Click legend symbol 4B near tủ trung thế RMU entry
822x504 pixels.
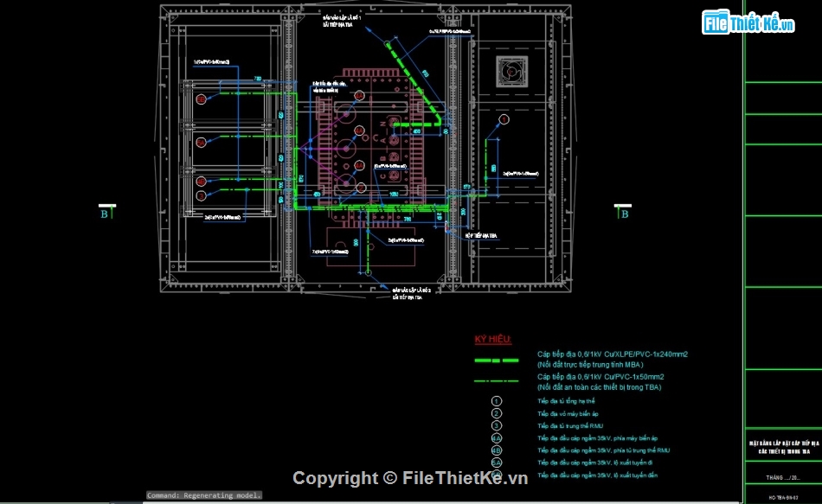click(497, 449)
